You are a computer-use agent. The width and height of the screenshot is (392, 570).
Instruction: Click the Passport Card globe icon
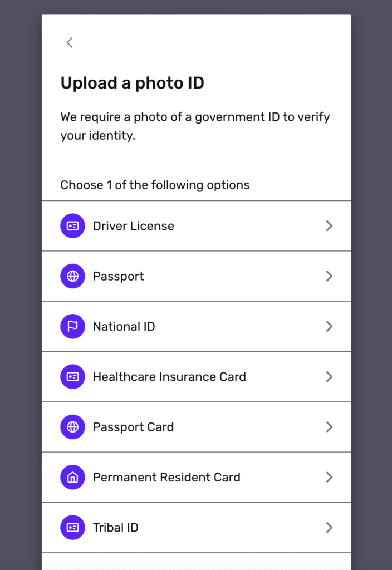pyautogui.click(x=72, y=427)
